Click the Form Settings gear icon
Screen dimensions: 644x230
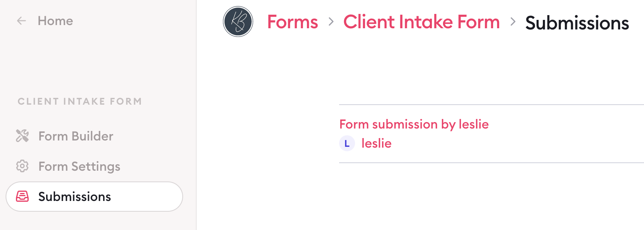click(22, 166)
